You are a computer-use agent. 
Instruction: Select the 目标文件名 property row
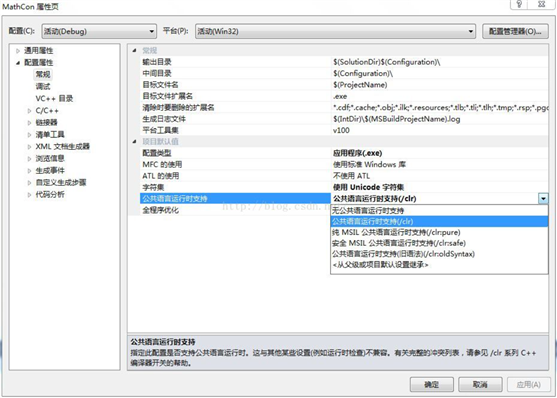[x=344, y=85]
